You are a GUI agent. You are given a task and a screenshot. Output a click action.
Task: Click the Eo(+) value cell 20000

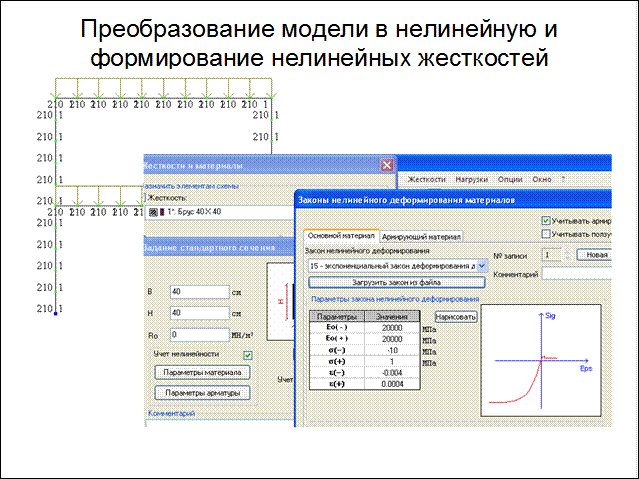(x=392, y=339)
